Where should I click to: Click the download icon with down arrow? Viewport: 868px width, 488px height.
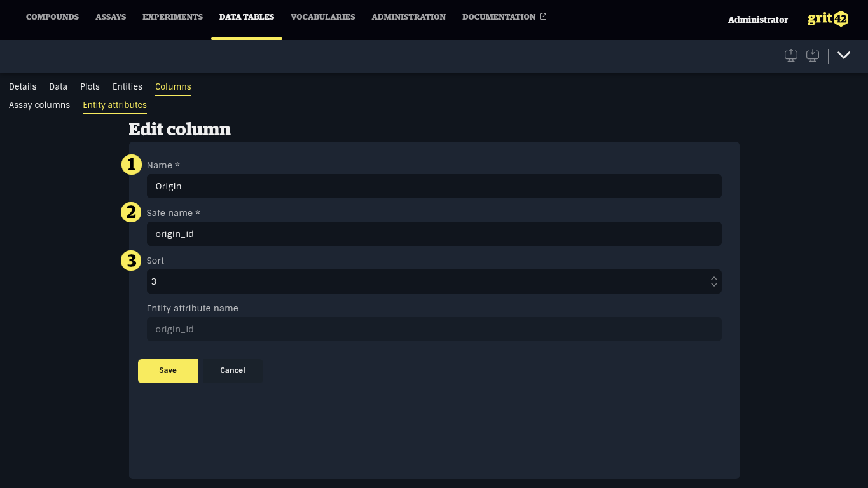tap(813, 56)
